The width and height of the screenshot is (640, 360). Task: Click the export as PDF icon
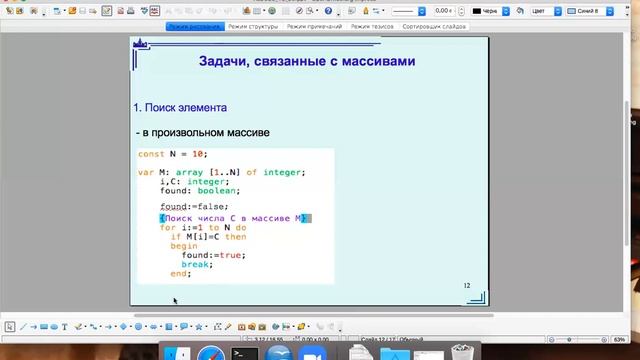(x=120, y=11)
